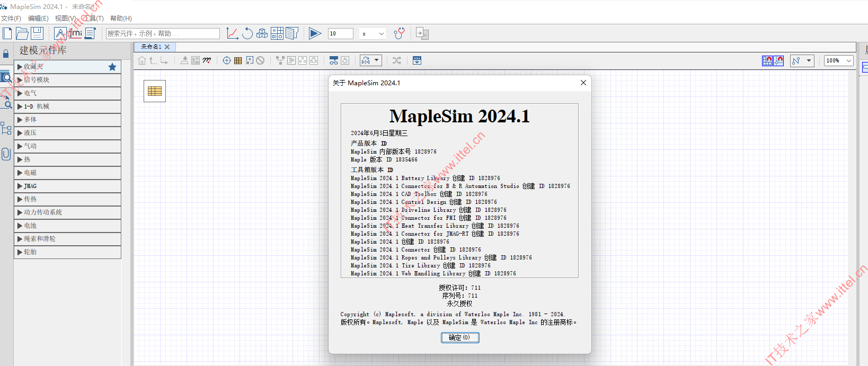This screenshot has width=868, height=366.
Task: Open library search sidebar icon
Action: pyautogui.click(x=6, y=77)
